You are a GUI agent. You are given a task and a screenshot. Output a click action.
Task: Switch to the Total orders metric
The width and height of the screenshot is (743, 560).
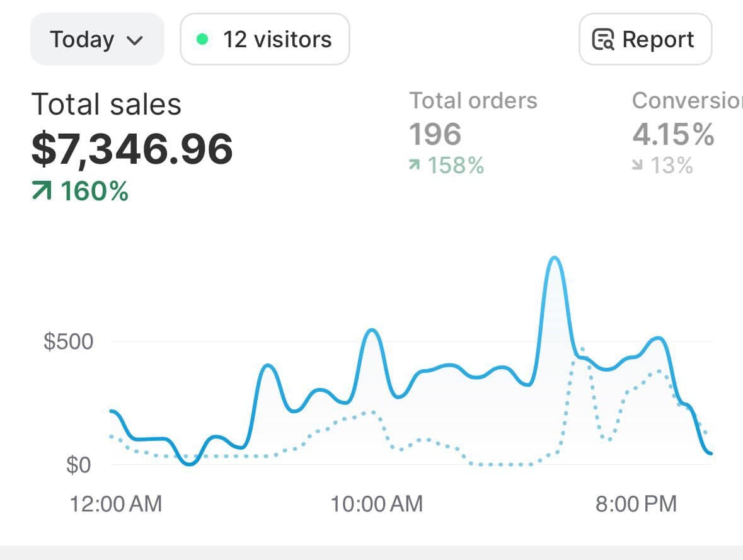point(473,101)
